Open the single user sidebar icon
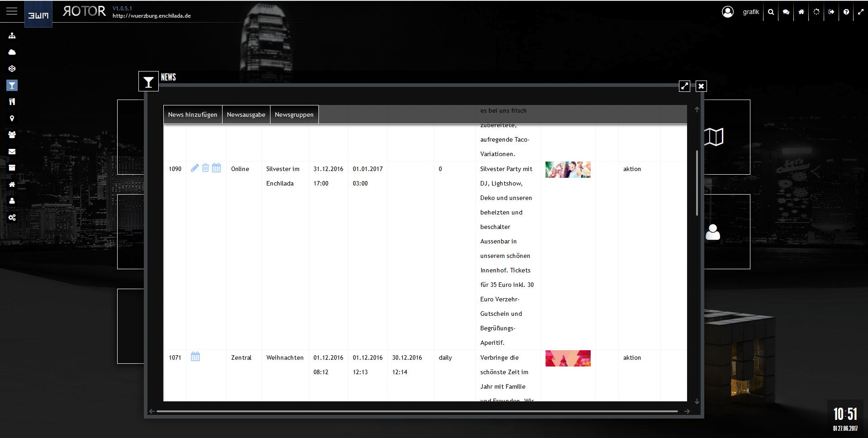 (12, 201)
